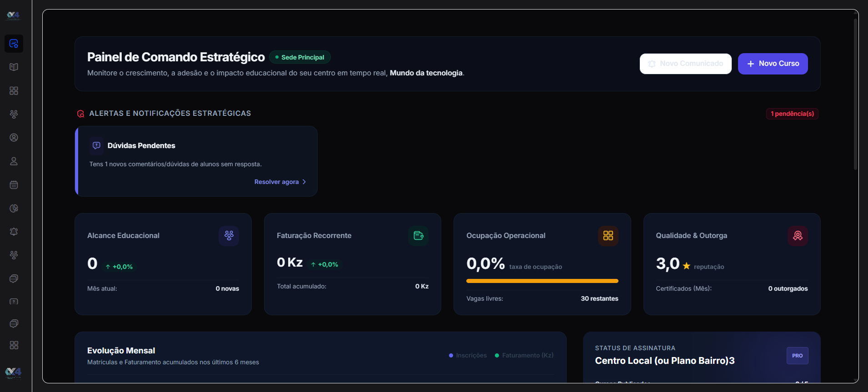Click the Certificados (Mês): label
The width and height of the screenshot is (868, 392).
(x=683, y=288)
